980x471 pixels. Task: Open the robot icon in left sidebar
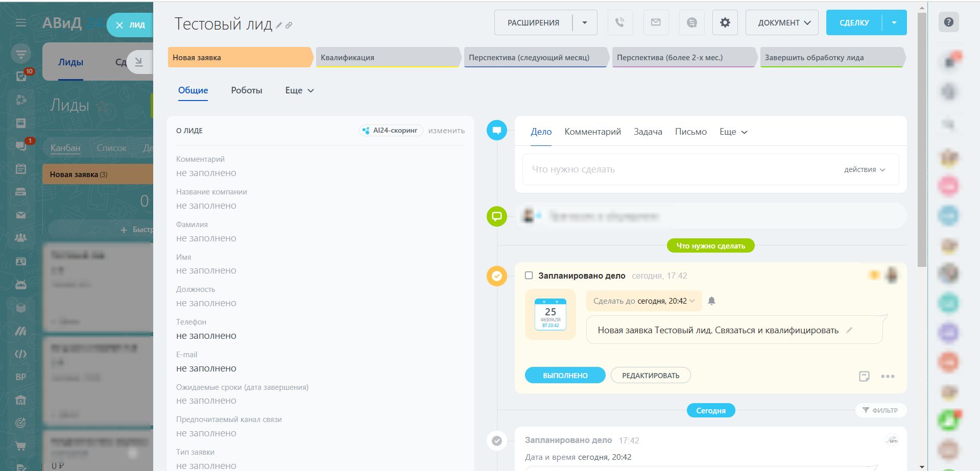click(x=21, y=285)
